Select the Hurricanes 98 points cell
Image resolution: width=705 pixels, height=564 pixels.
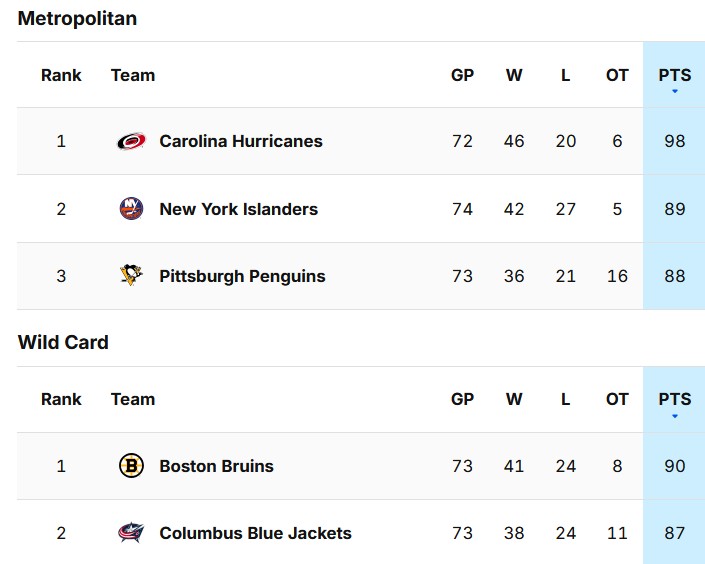tap(674, 141)
